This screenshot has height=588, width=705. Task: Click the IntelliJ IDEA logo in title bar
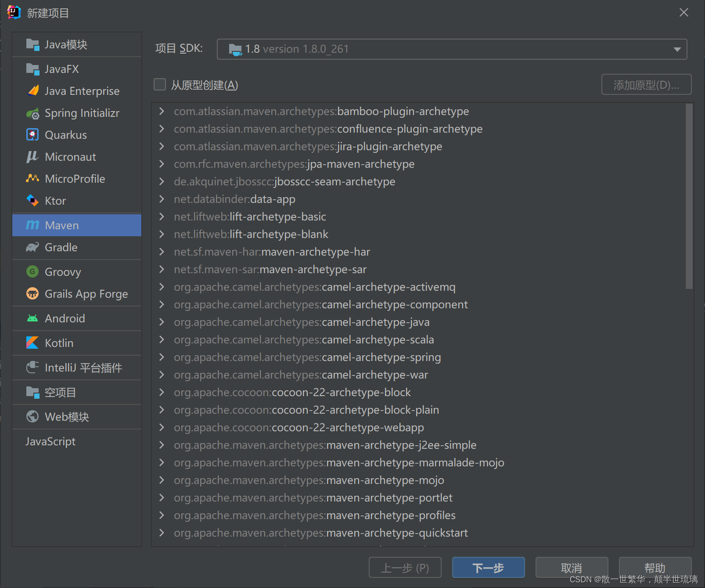(x=14, y=12)
